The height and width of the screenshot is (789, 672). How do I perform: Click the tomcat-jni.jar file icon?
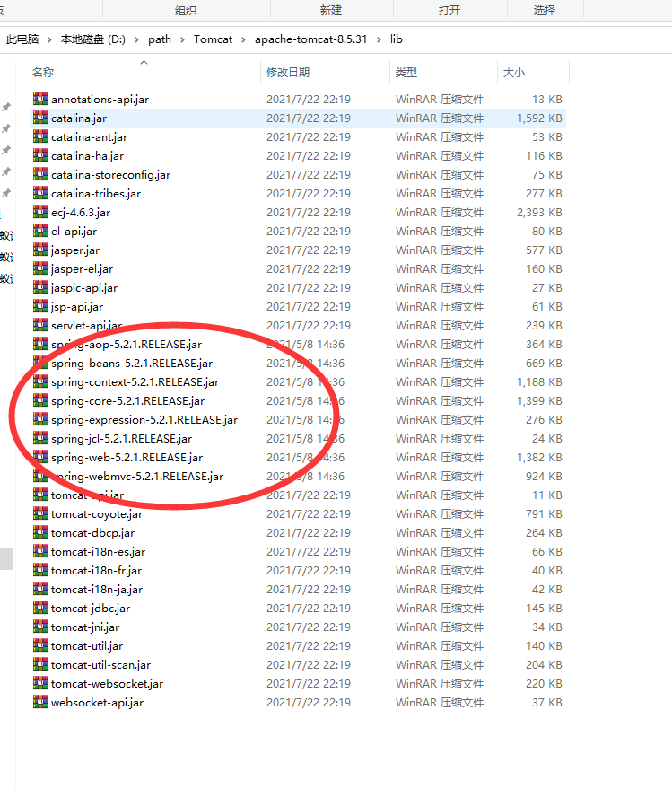40,627
